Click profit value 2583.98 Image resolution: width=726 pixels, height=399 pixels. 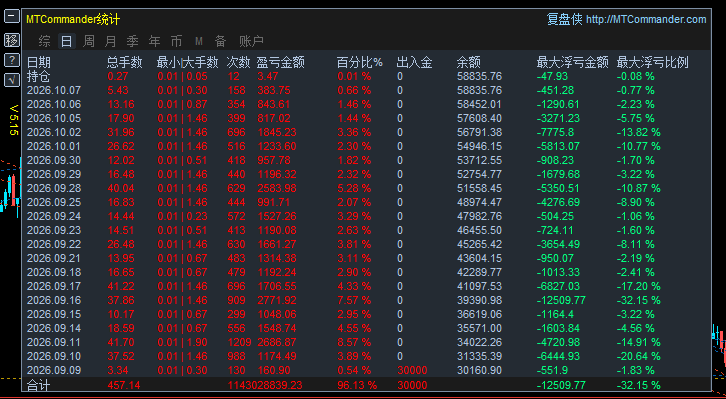[x=276, y=188]
